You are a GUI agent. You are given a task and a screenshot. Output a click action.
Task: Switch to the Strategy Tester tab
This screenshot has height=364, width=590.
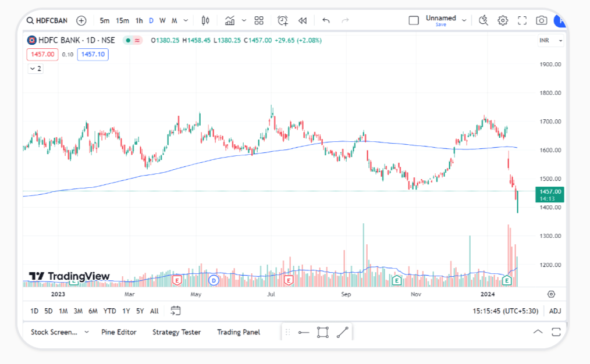176,332
